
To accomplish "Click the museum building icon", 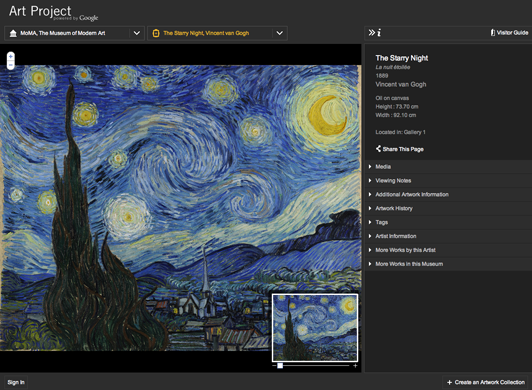I will coord(13,33).
